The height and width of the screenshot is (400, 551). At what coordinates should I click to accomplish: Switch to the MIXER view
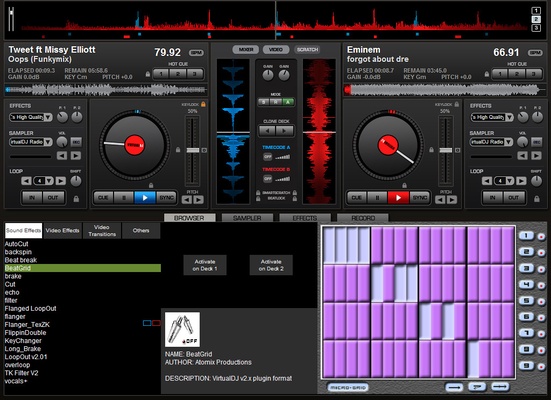click(x=246, y=50)
